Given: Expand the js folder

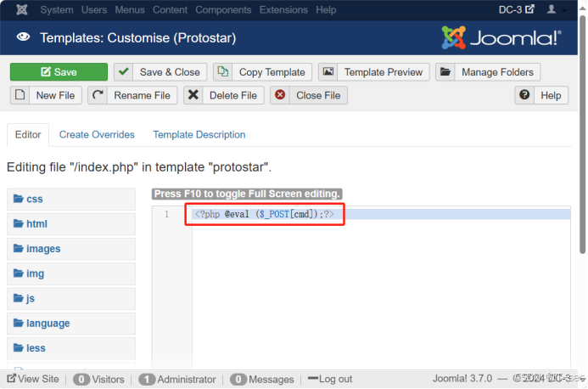Looking at the screenshot, I should pos(71,298).
